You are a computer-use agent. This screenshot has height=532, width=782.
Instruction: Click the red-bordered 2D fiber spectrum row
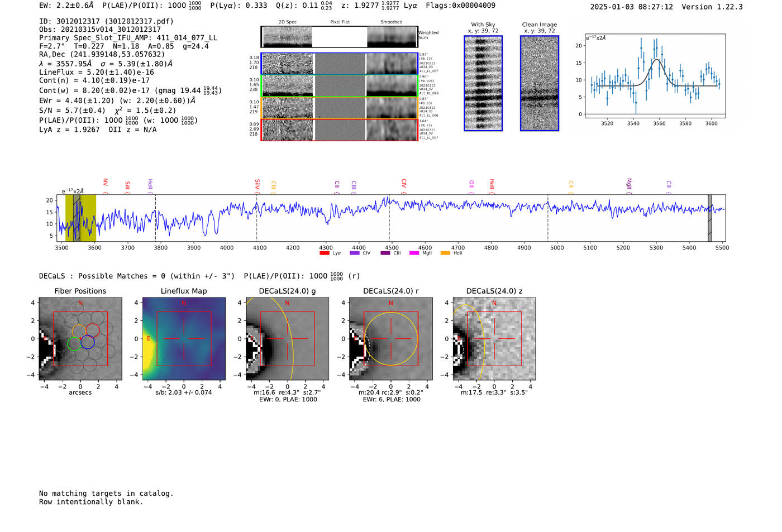pyautogui.click(x=340, y=130)
